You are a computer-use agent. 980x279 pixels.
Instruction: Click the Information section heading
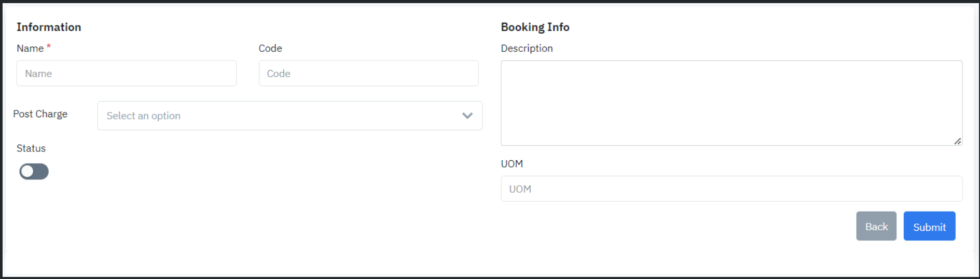click(49, 27)
